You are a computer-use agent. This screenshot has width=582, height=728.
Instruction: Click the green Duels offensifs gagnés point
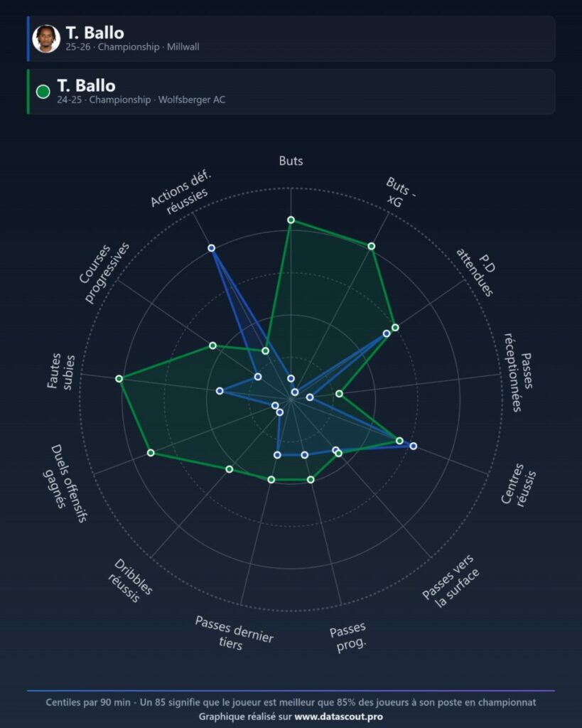[x=151, y=452]
